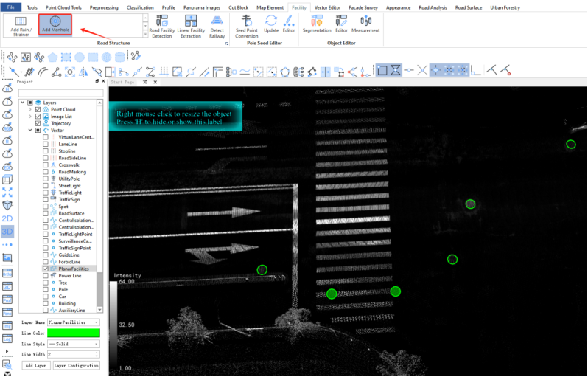Uncheck the PlanarFacilities layer
588x377 pixels.
46,269
